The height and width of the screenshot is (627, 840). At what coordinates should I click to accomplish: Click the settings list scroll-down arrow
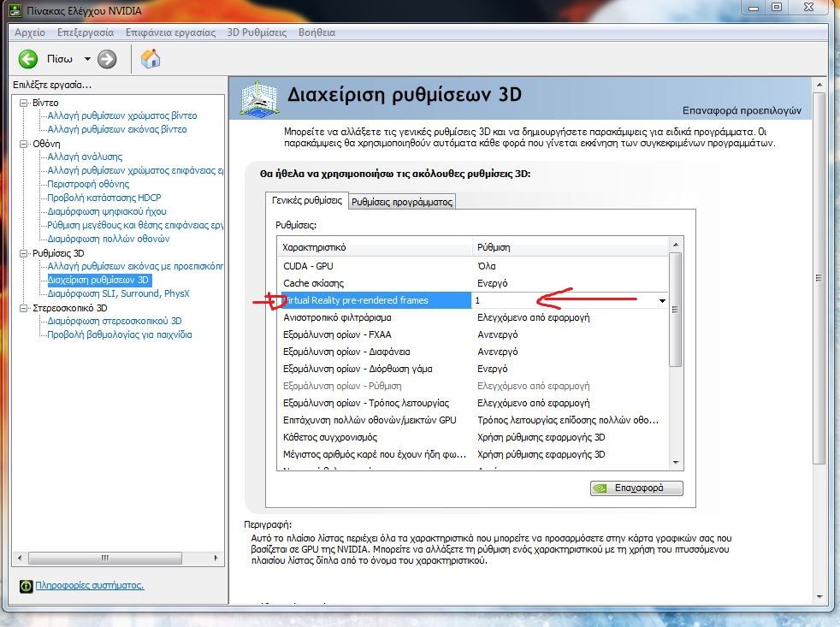(676, 463)
